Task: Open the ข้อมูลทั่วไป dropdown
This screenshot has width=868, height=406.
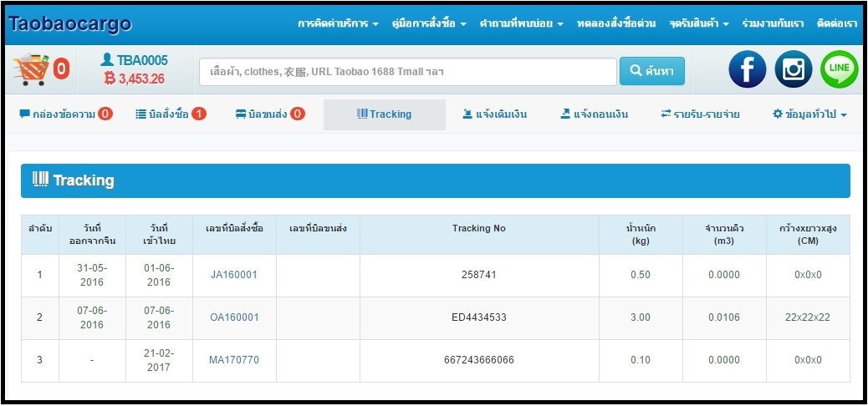Action: coord(809,114)
